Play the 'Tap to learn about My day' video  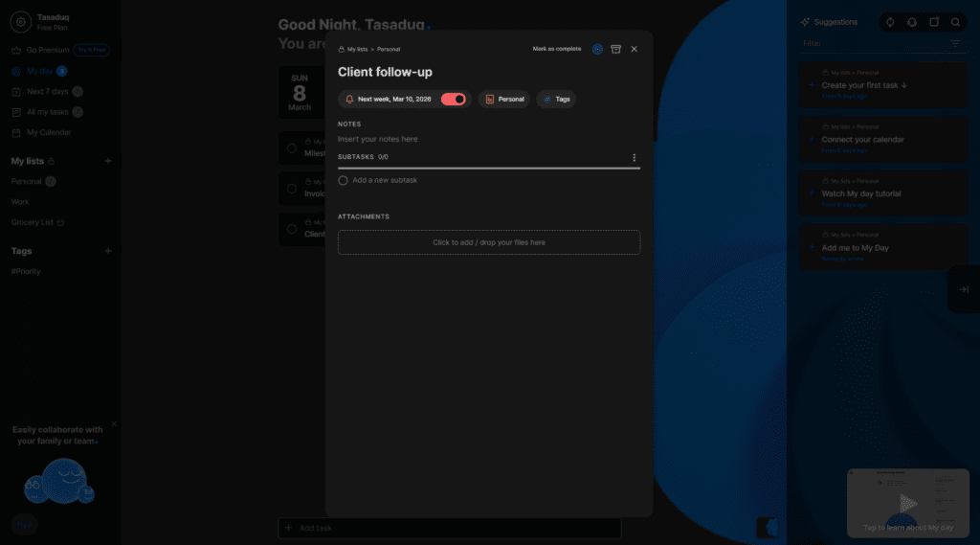pos(908,503)
